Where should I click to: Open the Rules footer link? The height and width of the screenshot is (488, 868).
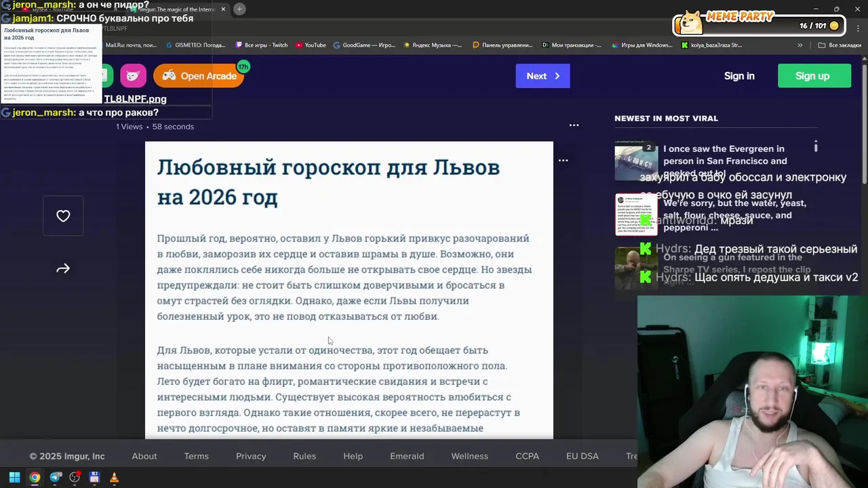pos(304,456)
